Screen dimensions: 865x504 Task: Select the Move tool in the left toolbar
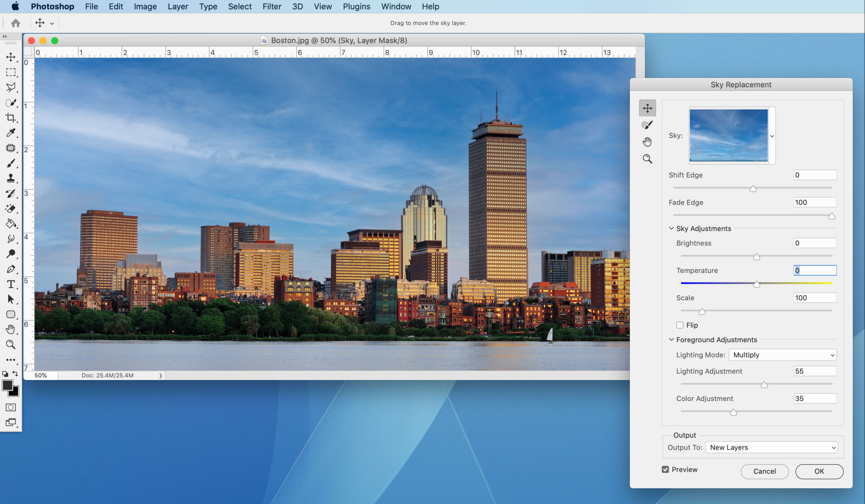click(10, 57)
